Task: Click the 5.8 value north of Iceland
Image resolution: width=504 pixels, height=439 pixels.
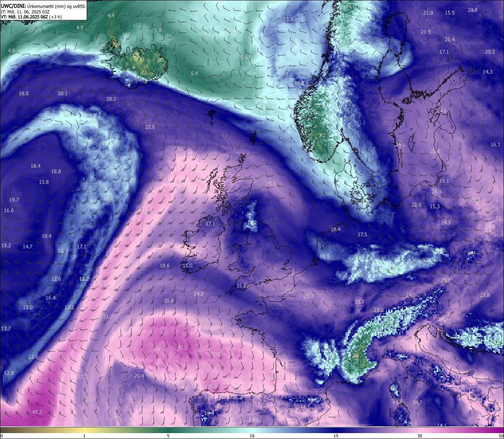Action: (x=158, y=30)
